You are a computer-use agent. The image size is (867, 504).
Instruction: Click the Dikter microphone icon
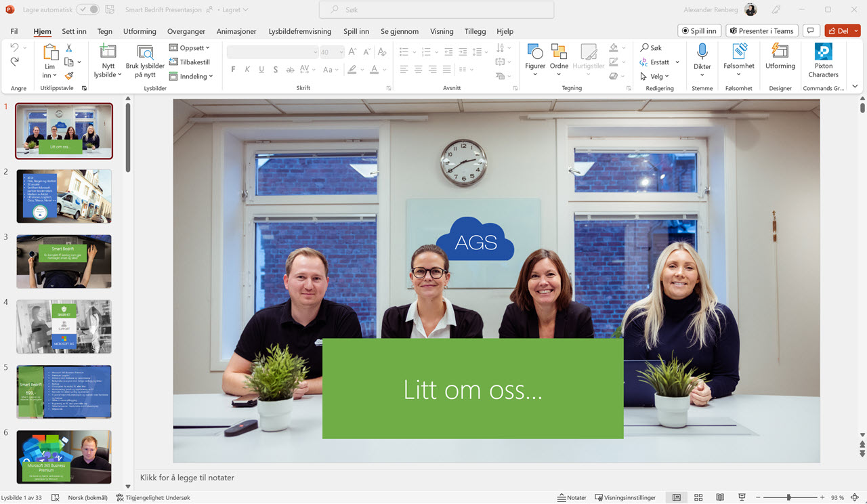702,52
